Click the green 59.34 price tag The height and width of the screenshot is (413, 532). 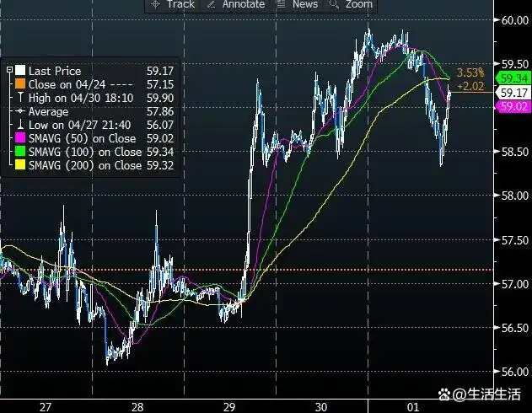[510, 78]
